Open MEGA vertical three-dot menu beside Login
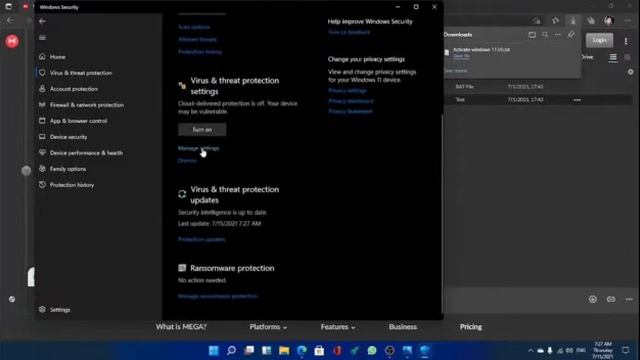The image size is (640, 360). click(626, 41)
